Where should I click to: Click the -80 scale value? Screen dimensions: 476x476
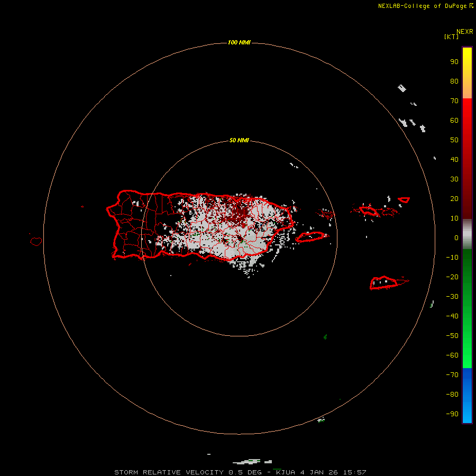pyautogui.click(x=452, y=395)
